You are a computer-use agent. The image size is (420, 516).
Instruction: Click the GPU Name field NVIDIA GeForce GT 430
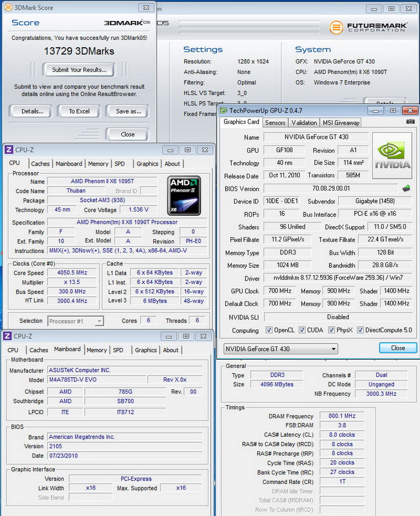pyautogui.click(x=316, y=137)
